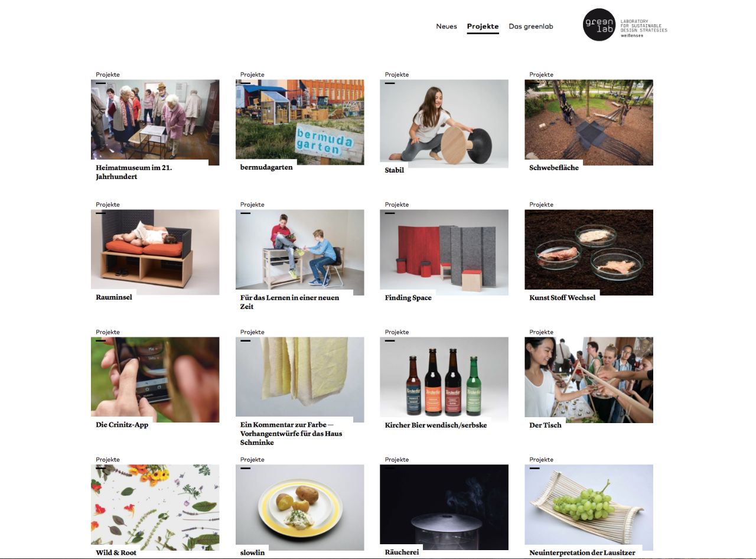
Task: Open the Der Tisch project title
Action: click(545, 425)
